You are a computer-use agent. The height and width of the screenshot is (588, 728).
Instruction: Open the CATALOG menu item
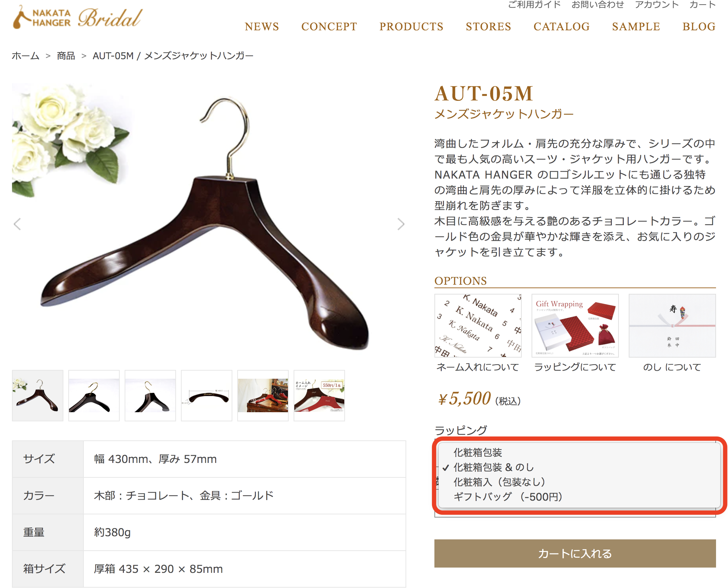561,26
